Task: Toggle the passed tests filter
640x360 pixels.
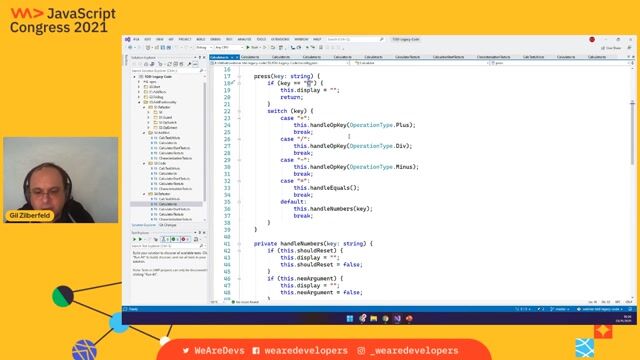Action: [x=175, y=240]
